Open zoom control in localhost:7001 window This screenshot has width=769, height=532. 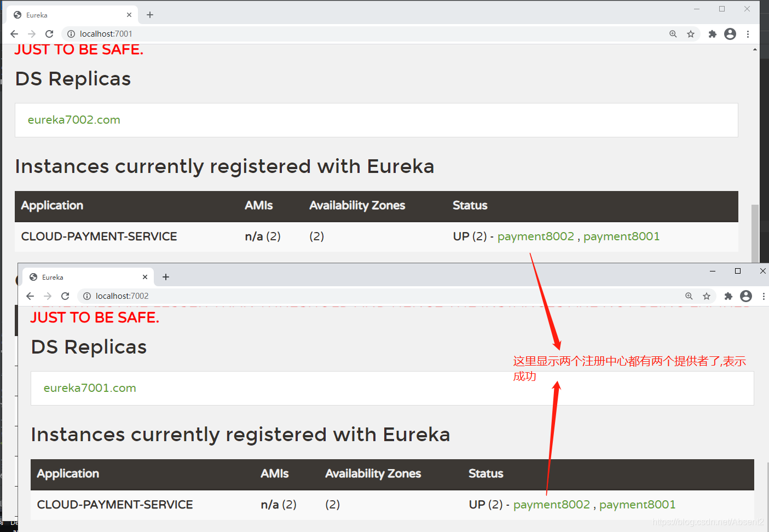(x=673, y=34)
